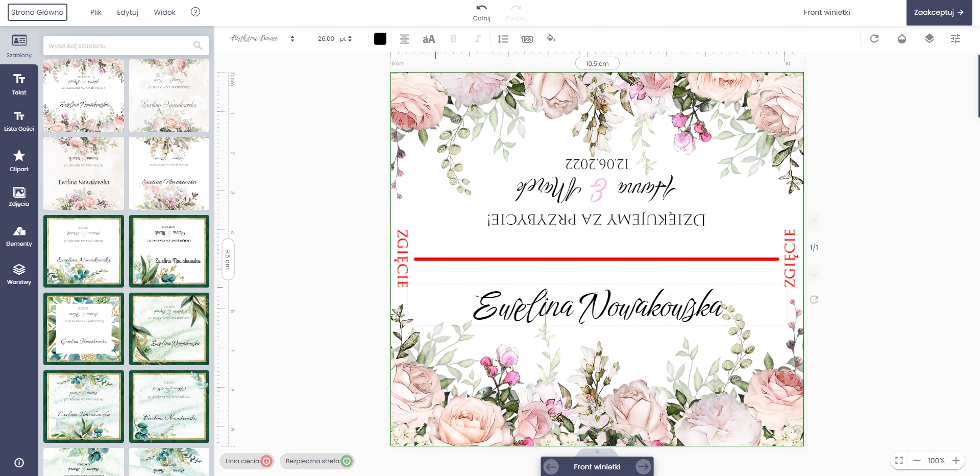Toggle the Linia cięcia cut line

[266, 461]
